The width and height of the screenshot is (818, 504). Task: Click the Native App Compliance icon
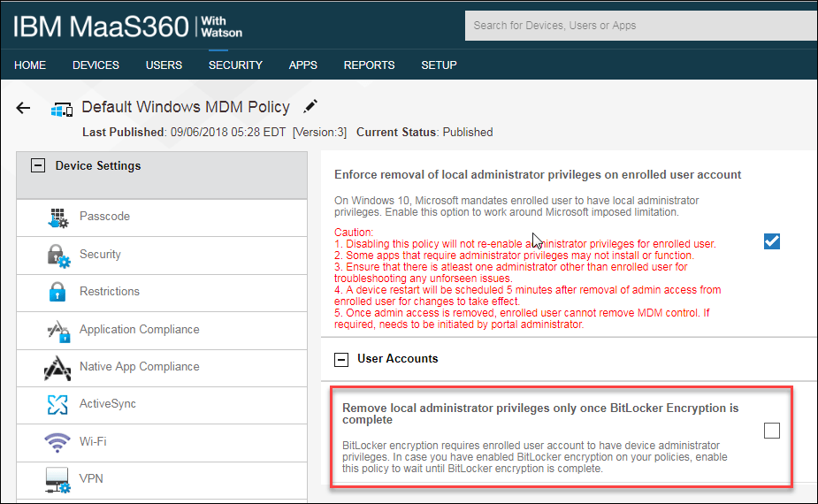(57, 368)
